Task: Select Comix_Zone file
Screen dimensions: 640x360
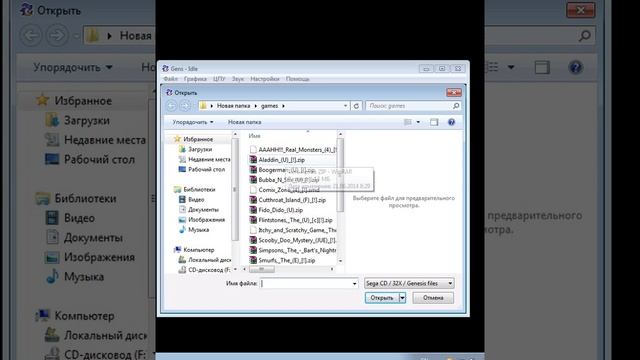Action: 284,190
